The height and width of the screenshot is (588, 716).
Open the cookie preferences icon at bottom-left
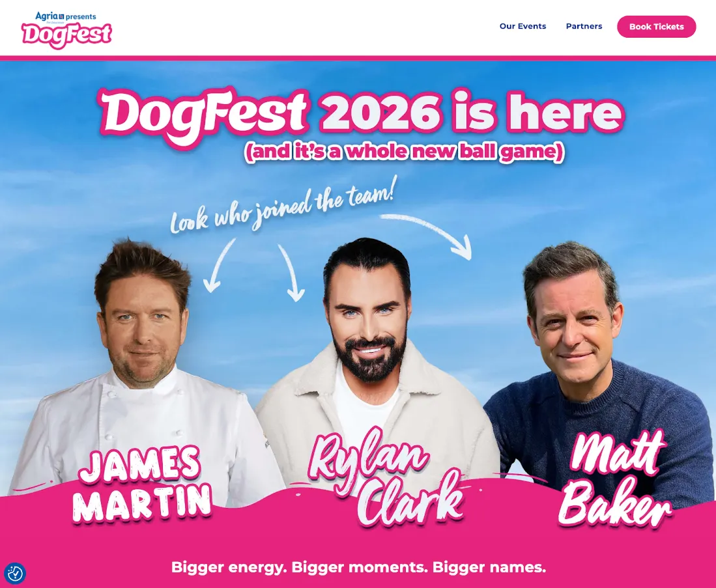coord(15,572)
